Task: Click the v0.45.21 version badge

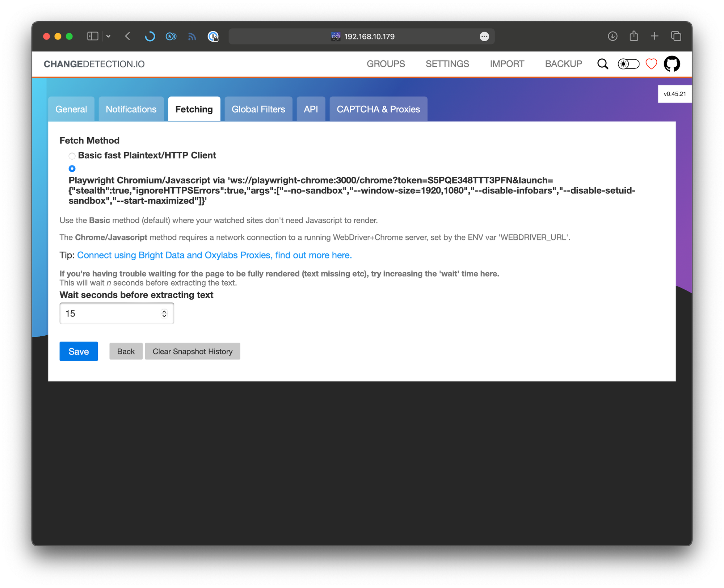Action: coord(675,94)
